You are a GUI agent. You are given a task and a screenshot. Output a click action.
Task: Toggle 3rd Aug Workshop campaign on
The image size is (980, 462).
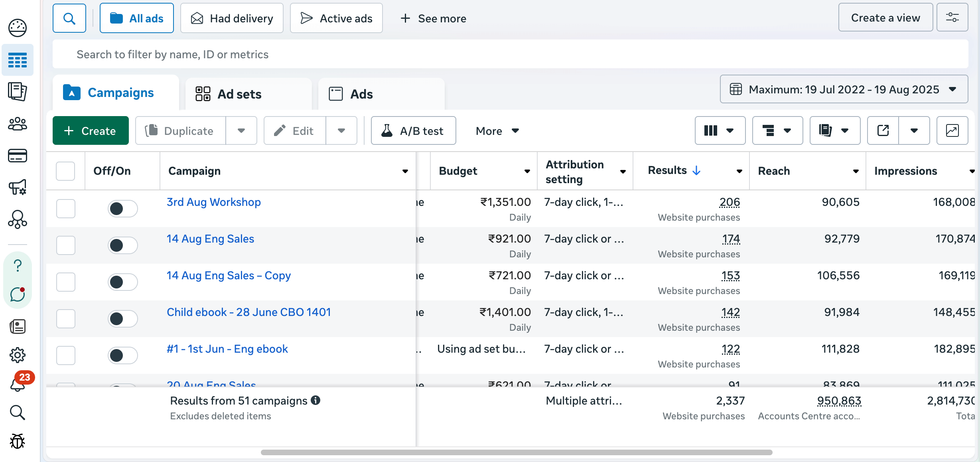tap(123, 208)
